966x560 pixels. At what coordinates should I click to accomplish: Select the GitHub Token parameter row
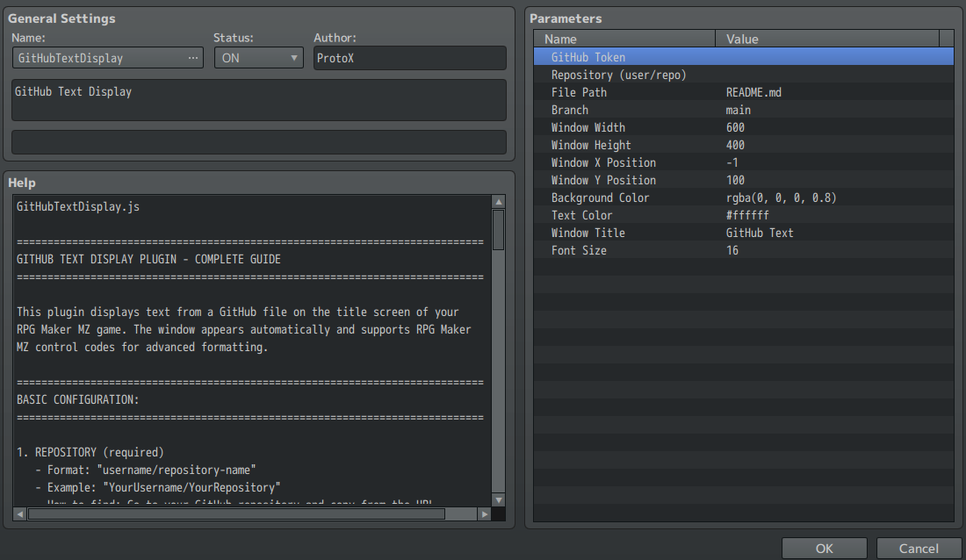pyautogui.click(x=744, y=57)
